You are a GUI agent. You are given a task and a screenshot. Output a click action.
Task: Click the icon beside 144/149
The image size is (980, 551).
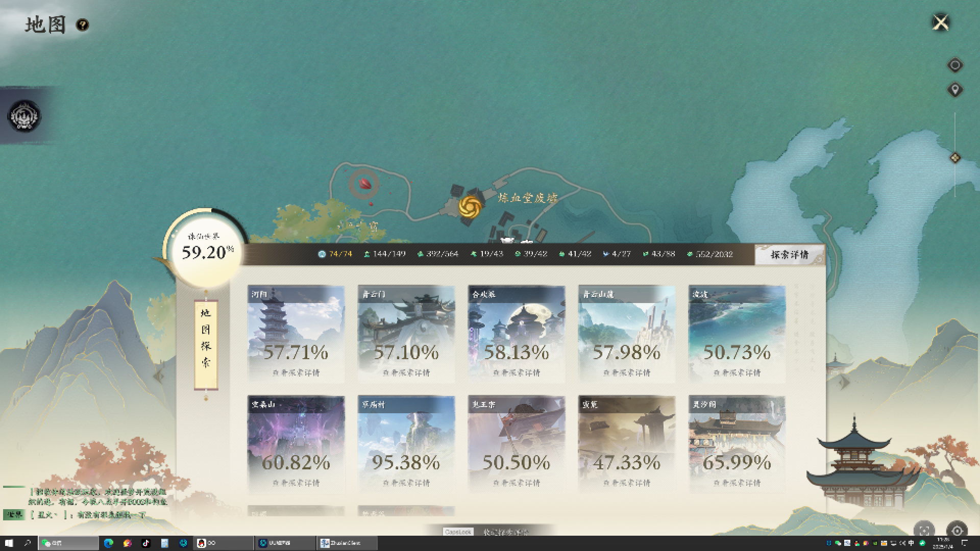click(366, 254)
